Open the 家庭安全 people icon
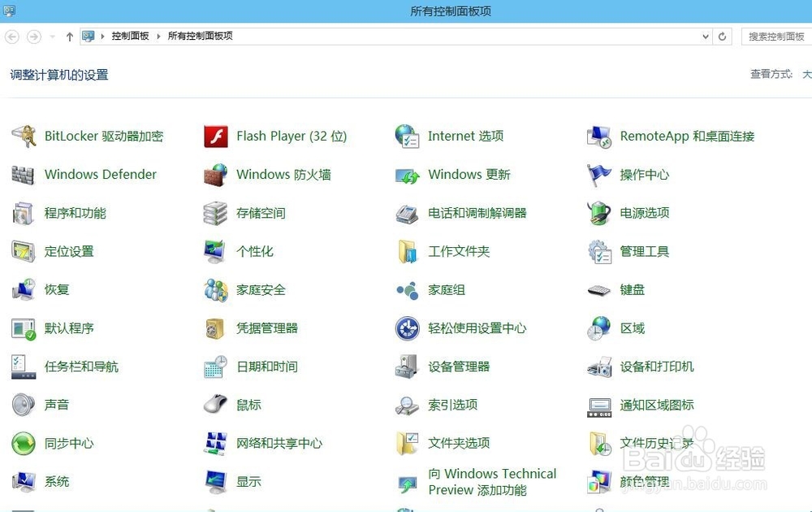Screen dimensions: 812x512 point(216,290)
